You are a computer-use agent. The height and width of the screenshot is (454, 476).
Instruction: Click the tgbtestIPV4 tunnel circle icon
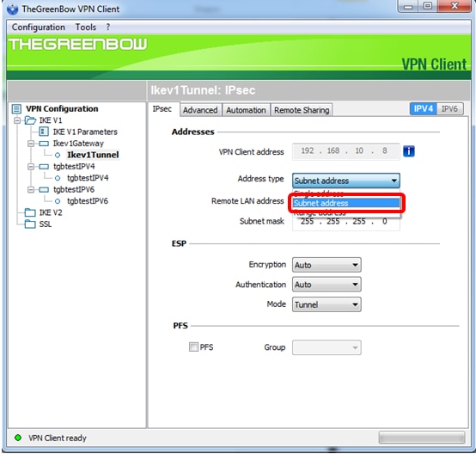click(58, 178)
